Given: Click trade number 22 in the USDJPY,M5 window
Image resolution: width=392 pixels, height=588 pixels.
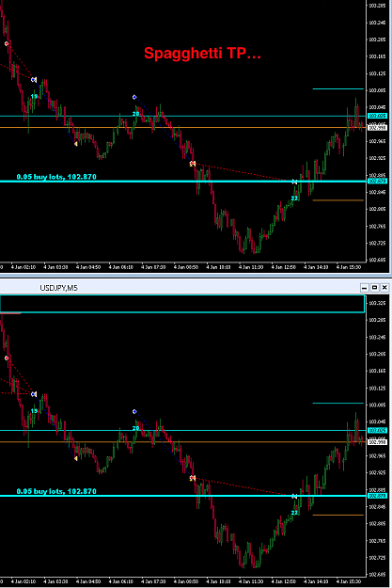Looking at the screenshot, I should point(294,513).
